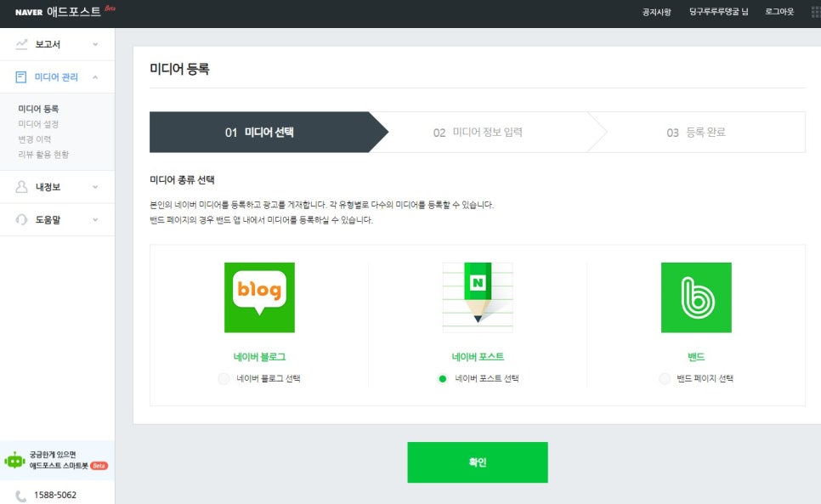Click the phone icon beside 1588-5062

pos(21,496)
